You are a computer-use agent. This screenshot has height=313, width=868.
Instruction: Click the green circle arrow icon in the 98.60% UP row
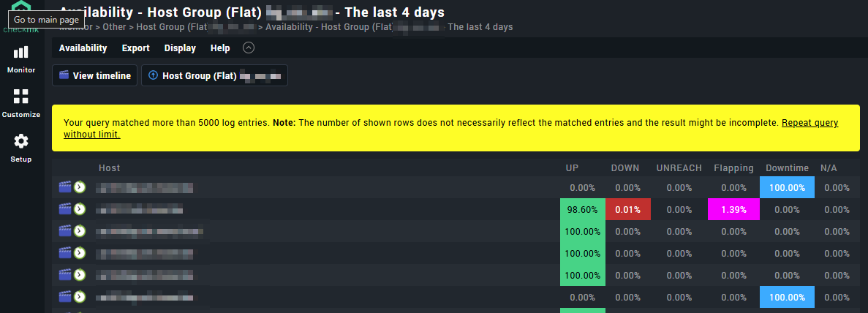pyautogui.click(x=80, y=209)
